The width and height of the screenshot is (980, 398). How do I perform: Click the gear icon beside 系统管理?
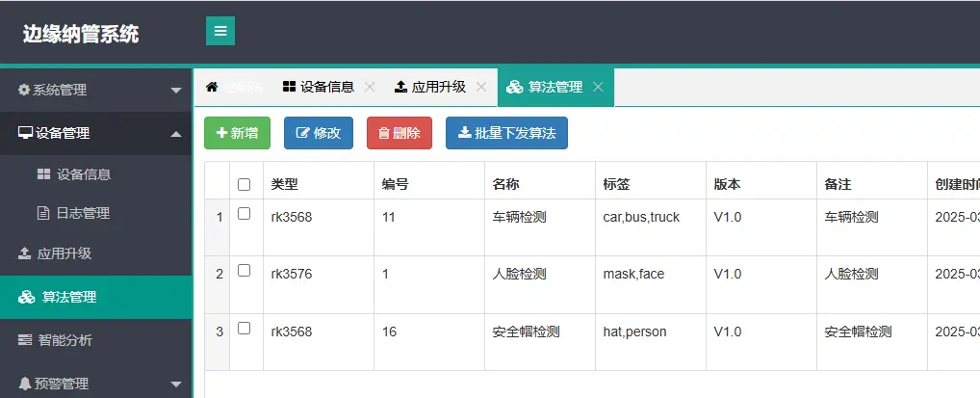(24, 91)
